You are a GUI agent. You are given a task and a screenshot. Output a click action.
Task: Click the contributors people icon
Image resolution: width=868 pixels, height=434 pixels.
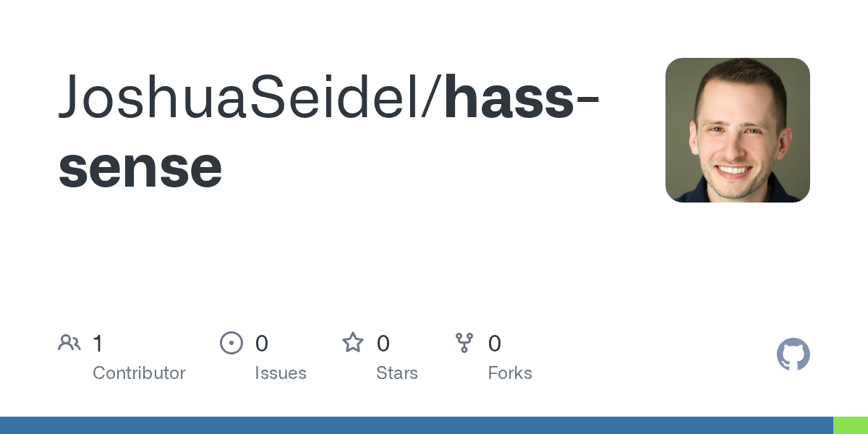pos(69,343)
